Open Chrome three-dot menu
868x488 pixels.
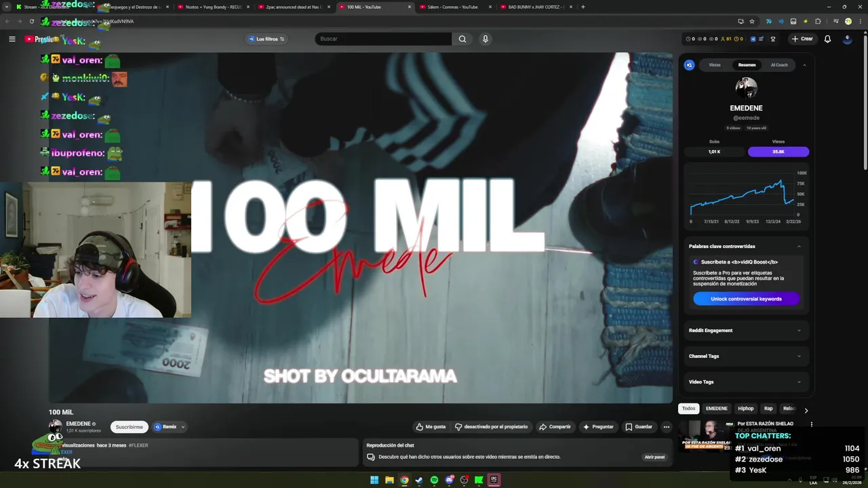(x=860, y=21)
